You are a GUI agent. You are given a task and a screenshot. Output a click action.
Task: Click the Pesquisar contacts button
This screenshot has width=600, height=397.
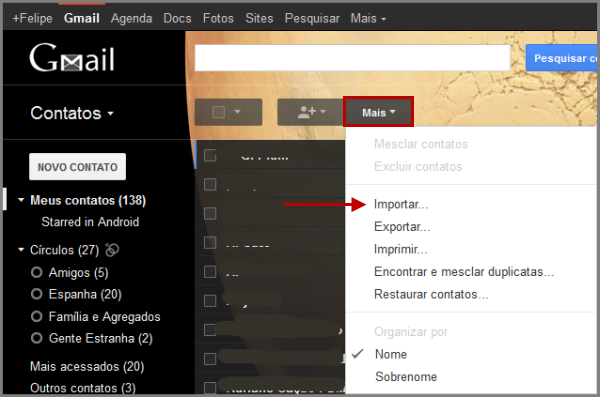(562, 58)
